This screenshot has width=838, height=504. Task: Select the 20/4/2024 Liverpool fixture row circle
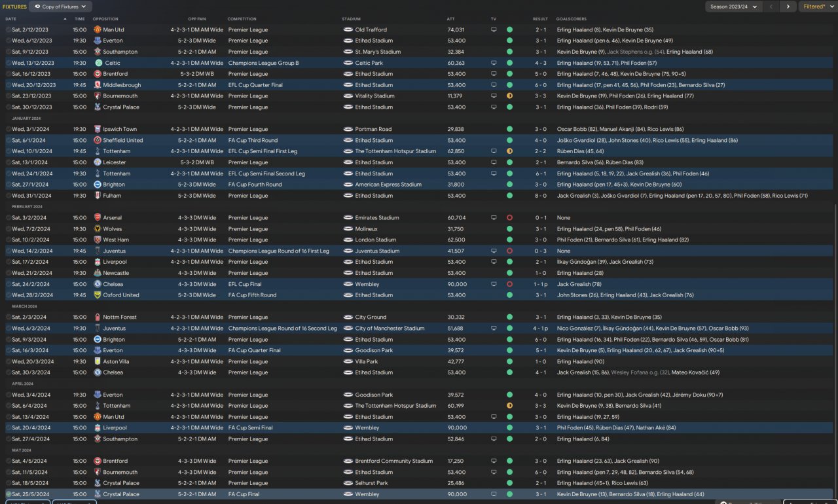[9, 428]
